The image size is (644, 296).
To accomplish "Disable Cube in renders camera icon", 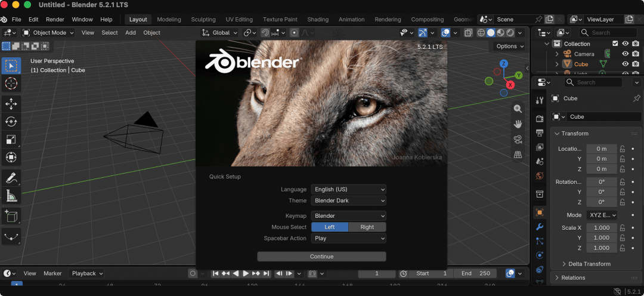I will click(636, 64).
